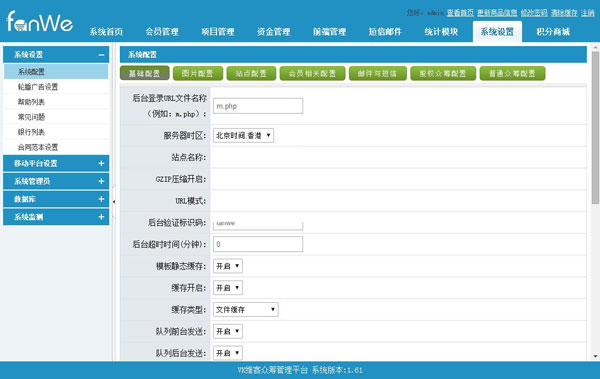The height and width of the screenshot is (379, 600).
Task: Click the page scrollbar down arrow
Action: (595, 356)
